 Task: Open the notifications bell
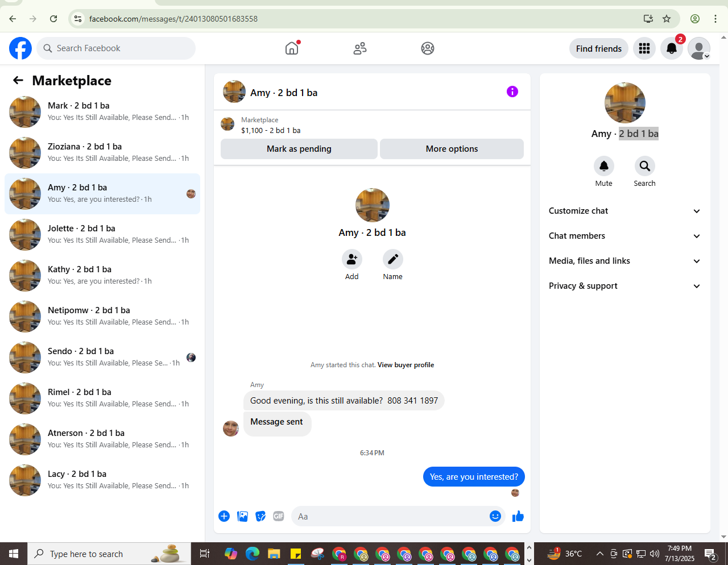tap(672, 49)
